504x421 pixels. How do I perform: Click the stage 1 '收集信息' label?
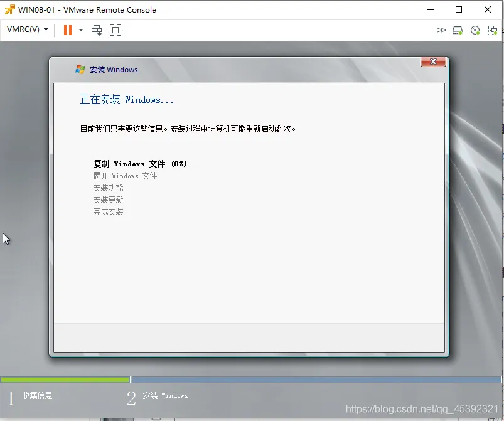(x=37, y=395)
